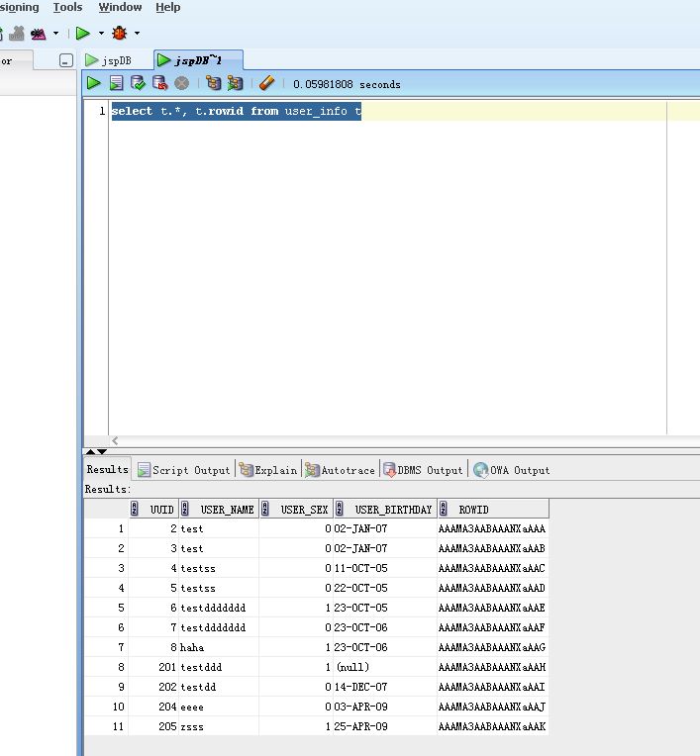Select the jspDB~1 worksheet tab
Image resolution: width=700 pixels, height=756 pixels.
pyautogui.click(x=198, y=60)
